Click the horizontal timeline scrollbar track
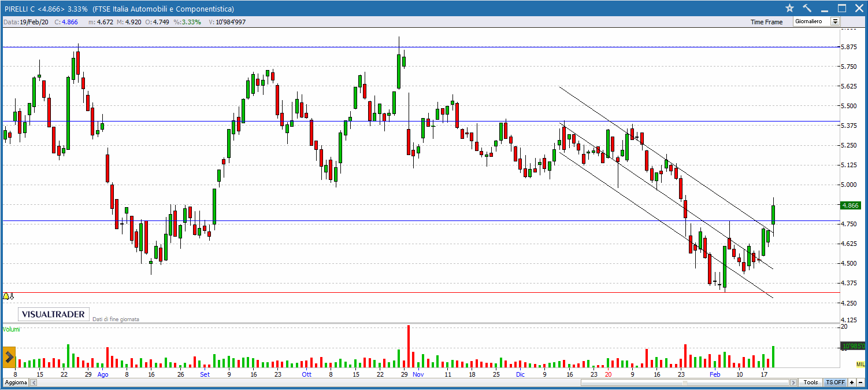Image resolution: width=868 pixels, height=390 pixels. click(413, 383)
